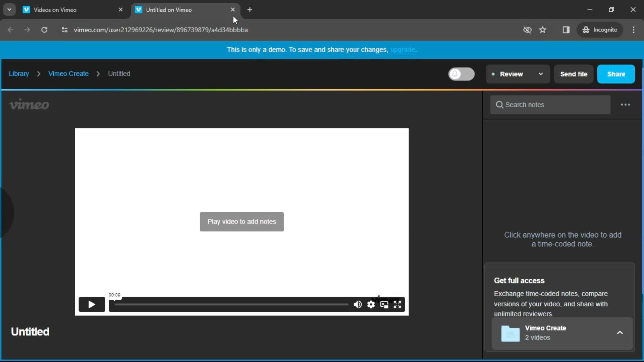Viewport: 644px width, 362px height.
Task: Click the Untitled breadcrumb text
Action: pos(119,74)
